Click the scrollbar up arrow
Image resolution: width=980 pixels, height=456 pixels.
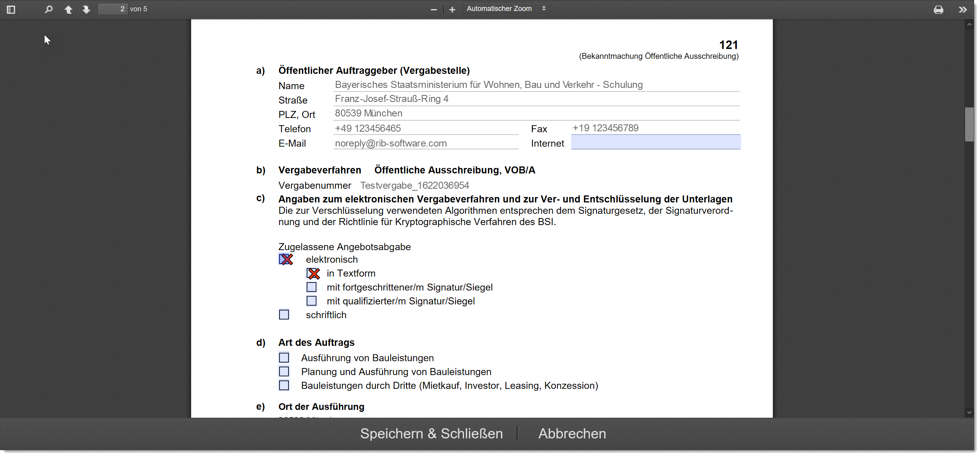[969, 25]
